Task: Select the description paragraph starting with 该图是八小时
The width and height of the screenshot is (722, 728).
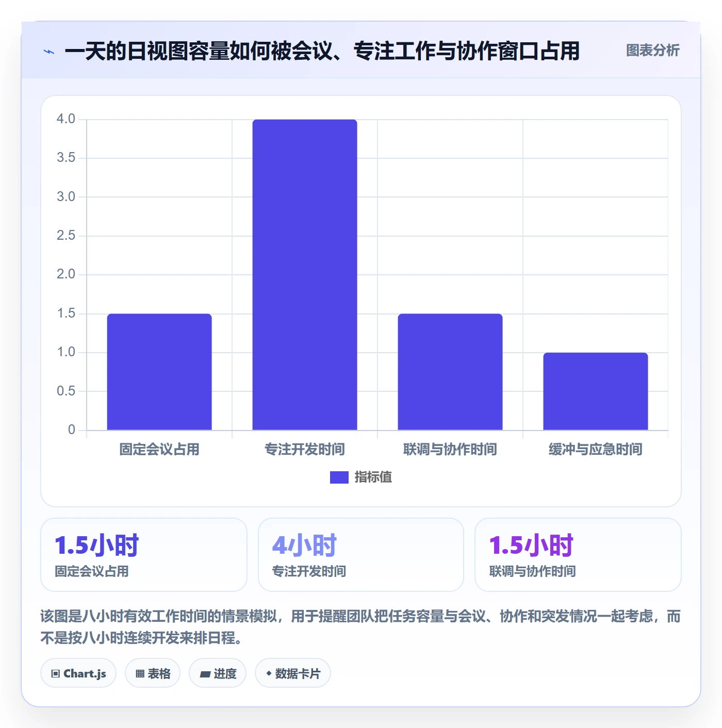Action: pyautogui.click(x=360, y=627)
